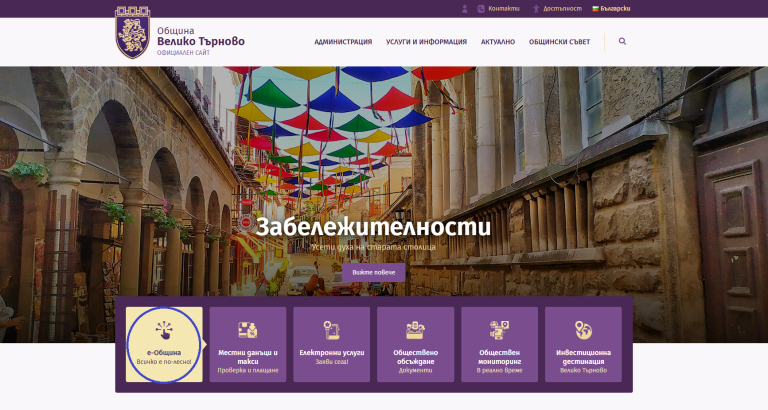Click the Veliko Tarnovo coat of arms logo

[x=132, y=32]
